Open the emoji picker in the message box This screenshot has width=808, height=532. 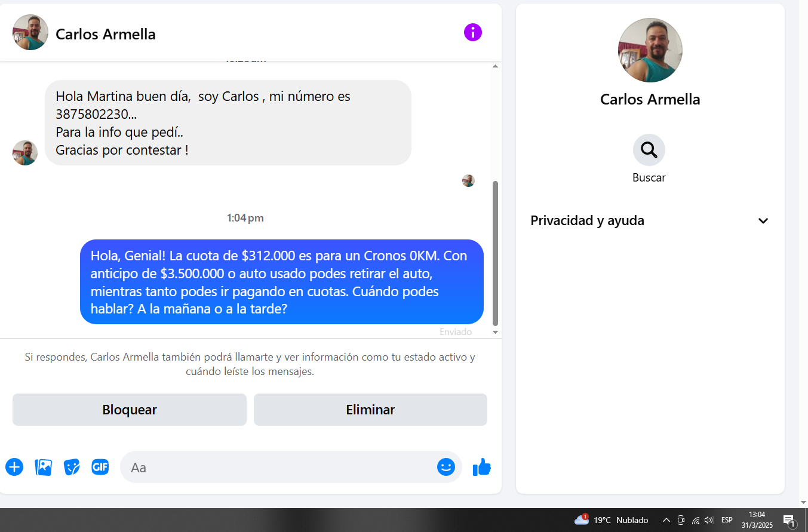point(446,467)
